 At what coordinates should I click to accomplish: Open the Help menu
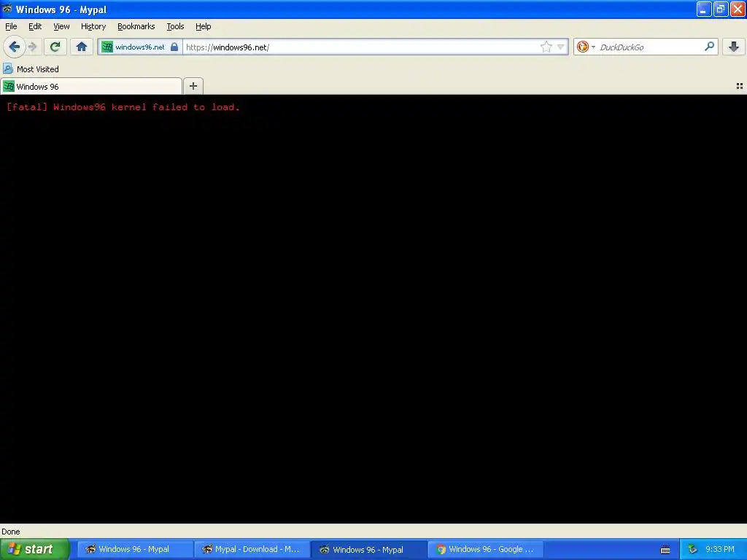pos(204,26)
